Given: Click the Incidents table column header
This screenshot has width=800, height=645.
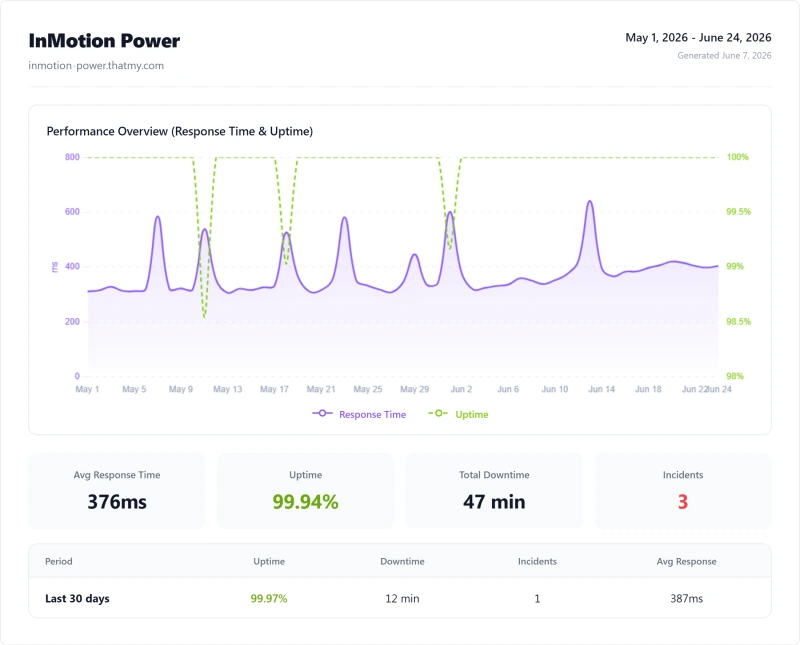Looking at the screenshot, I should [x=537, y=561].
